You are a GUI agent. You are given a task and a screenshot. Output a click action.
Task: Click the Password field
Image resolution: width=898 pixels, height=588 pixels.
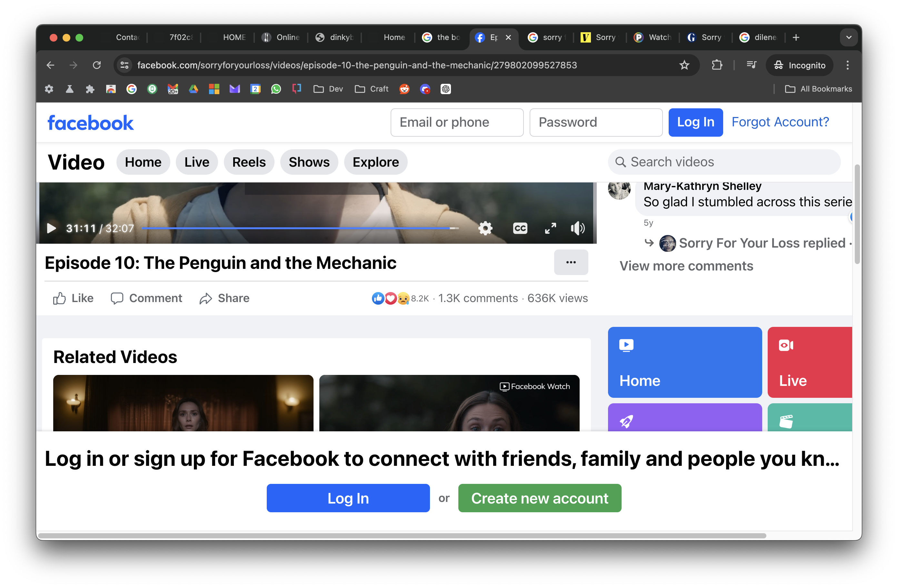tap(596, 122)
